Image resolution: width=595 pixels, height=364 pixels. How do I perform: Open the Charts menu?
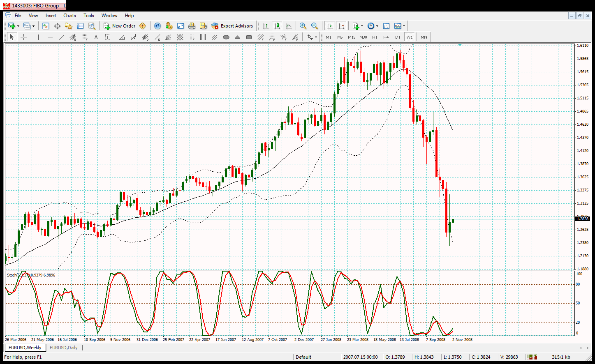[69, 16]
